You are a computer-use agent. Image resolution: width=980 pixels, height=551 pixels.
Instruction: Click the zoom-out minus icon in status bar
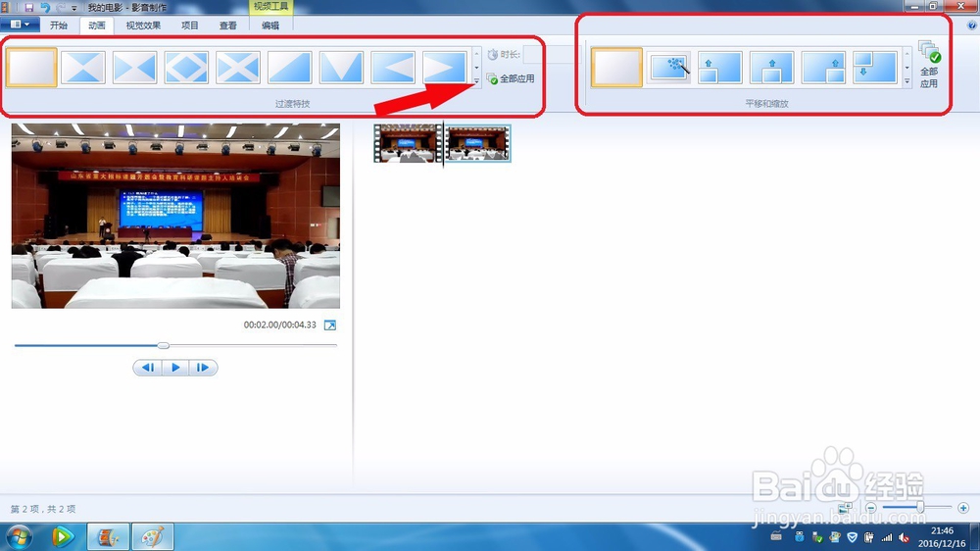[x=870, y=508]
